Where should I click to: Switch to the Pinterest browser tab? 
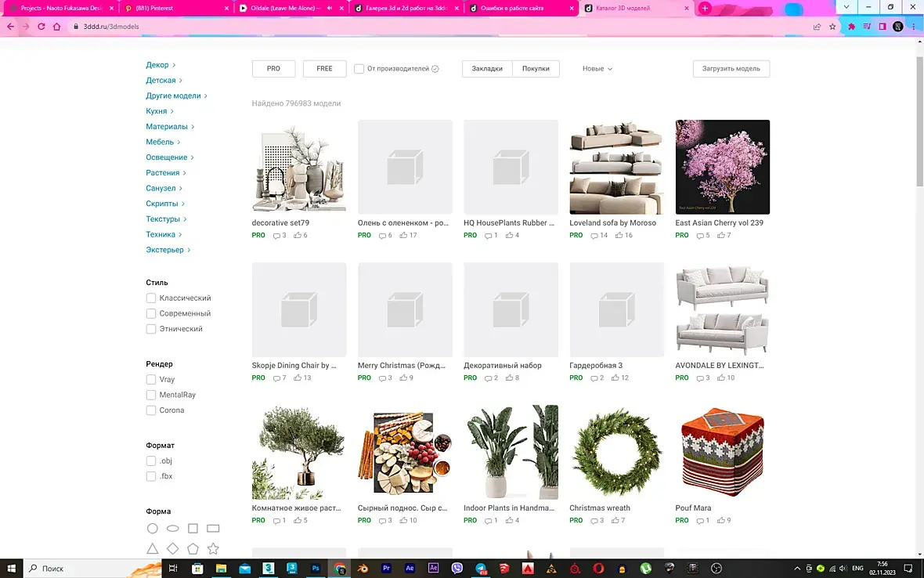pos(175,9)
